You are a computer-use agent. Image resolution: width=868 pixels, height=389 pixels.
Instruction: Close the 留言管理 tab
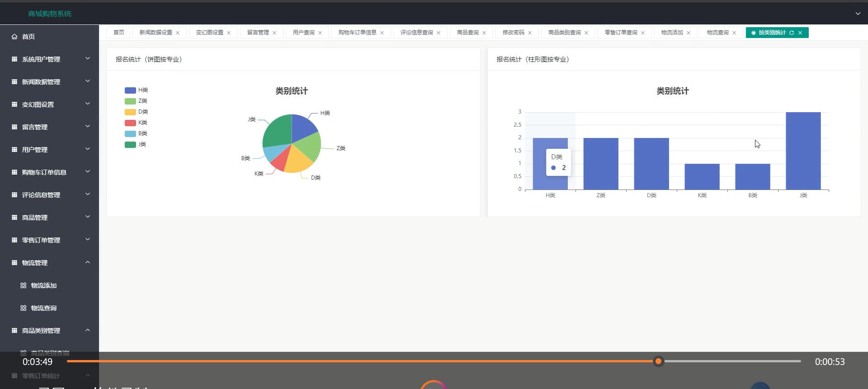(x=274, y=33)
